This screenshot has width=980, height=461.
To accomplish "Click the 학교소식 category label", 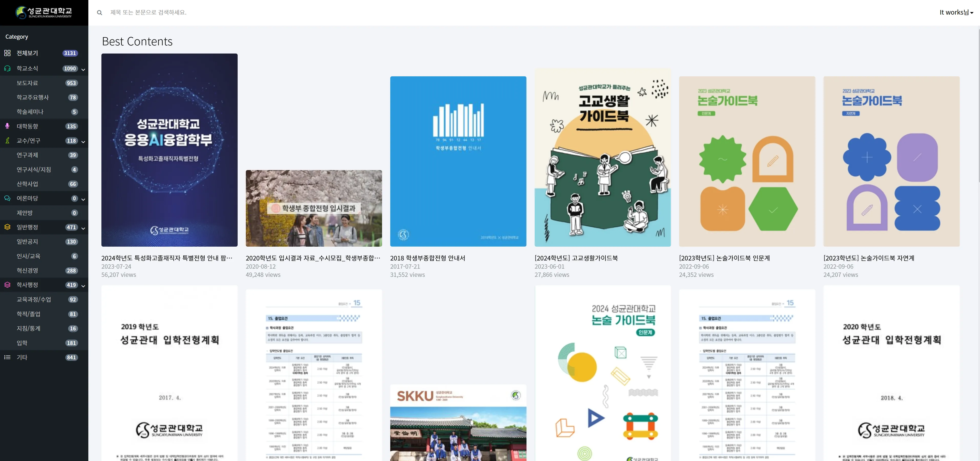I will click(x=27, y=68).
